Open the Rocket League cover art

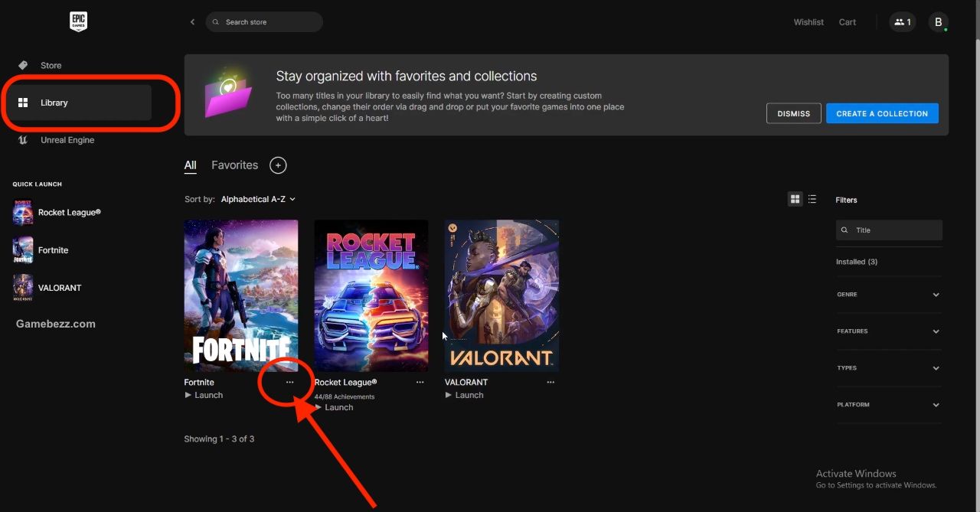pos(371,295)
